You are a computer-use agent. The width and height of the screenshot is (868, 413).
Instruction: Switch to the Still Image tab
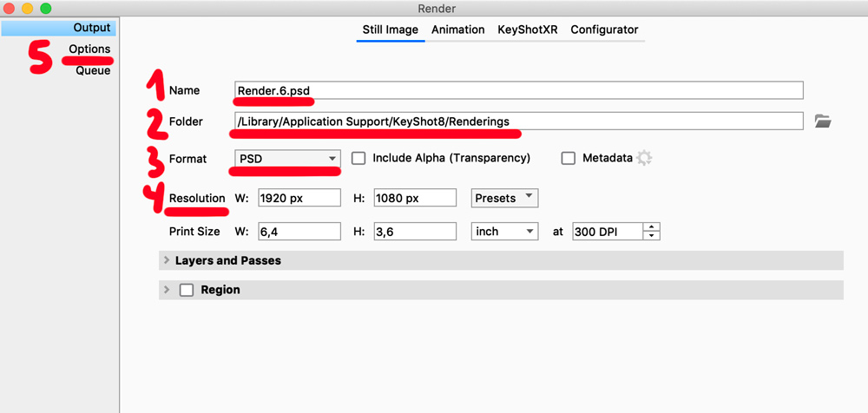point(391,29)
